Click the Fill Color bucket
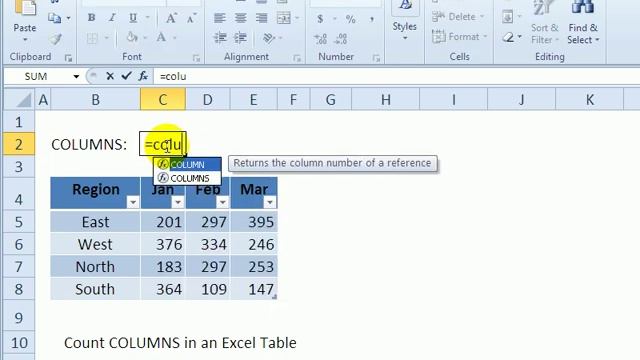 coord(131,38)
